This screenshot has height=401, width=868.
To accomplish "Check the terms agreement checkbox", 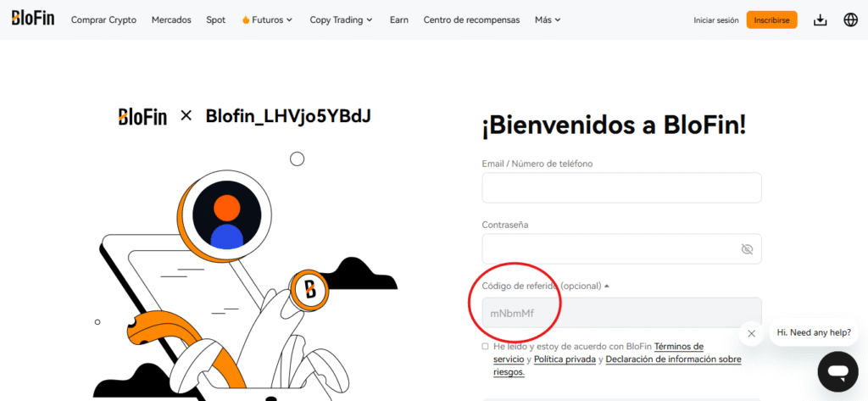I will click(485, 346).
